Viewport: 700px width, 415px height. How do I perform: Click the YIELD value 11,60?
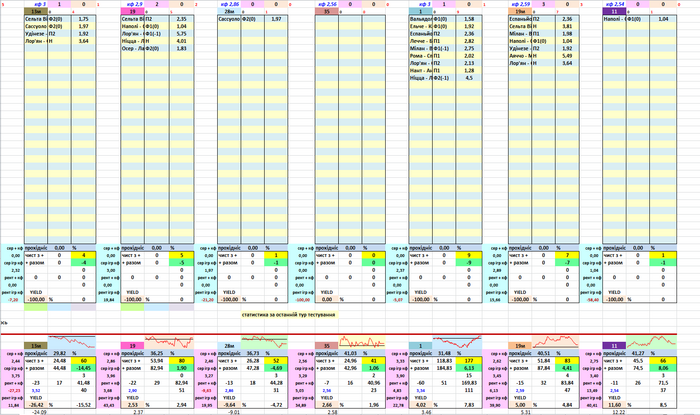(x=614, y=405)
